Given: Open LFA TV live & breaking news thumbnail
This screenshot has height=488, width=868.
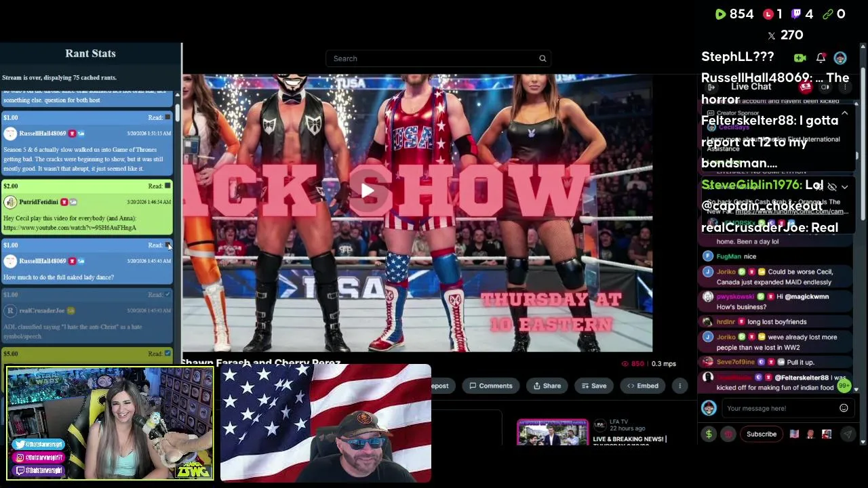Looking at the screenshot, I should pyautogui.click(x=553, y=432).
